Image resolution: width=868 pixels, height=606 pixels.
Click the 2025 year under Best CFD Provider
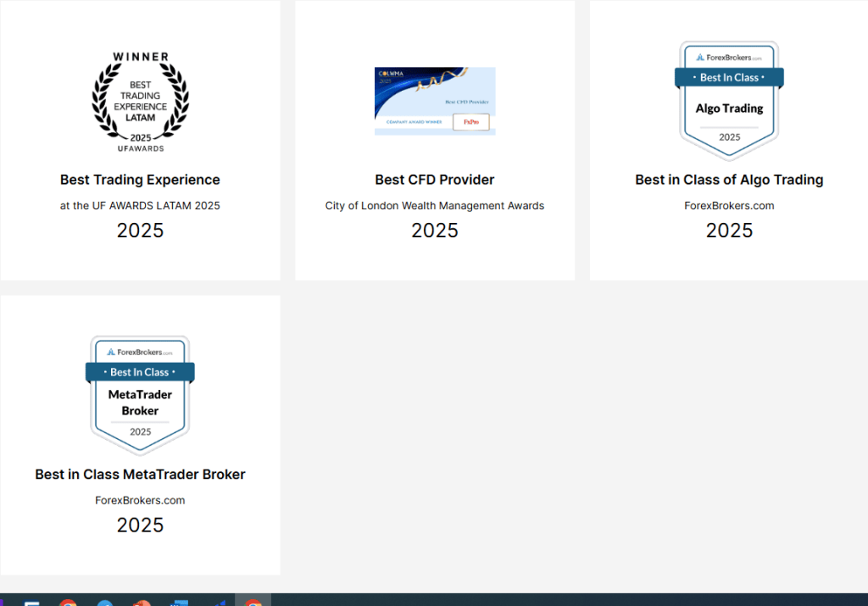tap(435, 231)
